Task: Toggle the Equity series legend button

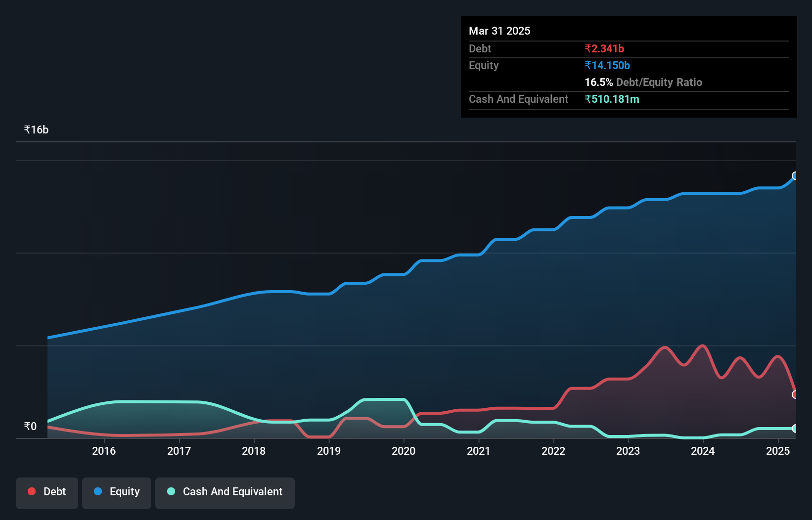Action: click(117, 493)
